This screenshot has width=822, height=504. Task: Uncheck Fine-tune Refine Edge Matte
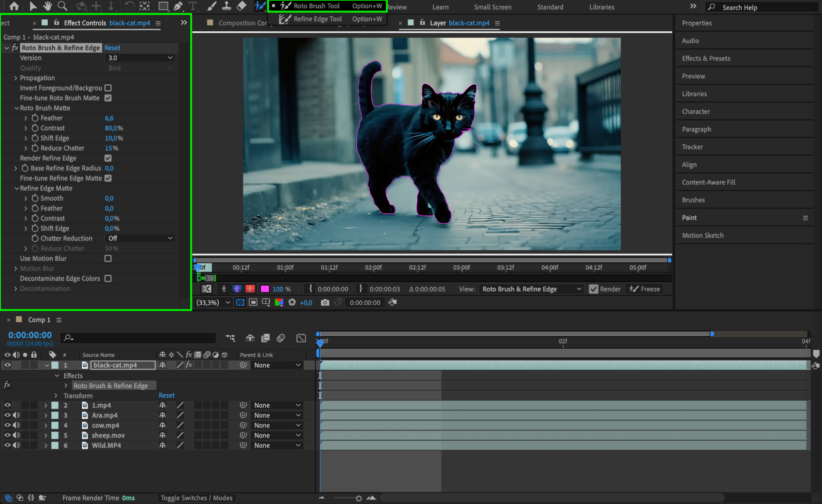[108, 178]
